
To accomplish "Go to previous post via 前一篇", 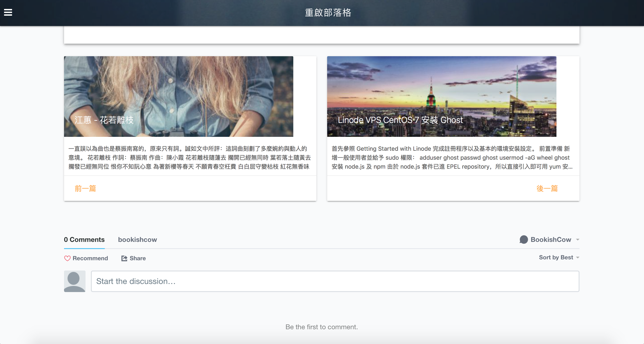I will [x=85, y=188].
